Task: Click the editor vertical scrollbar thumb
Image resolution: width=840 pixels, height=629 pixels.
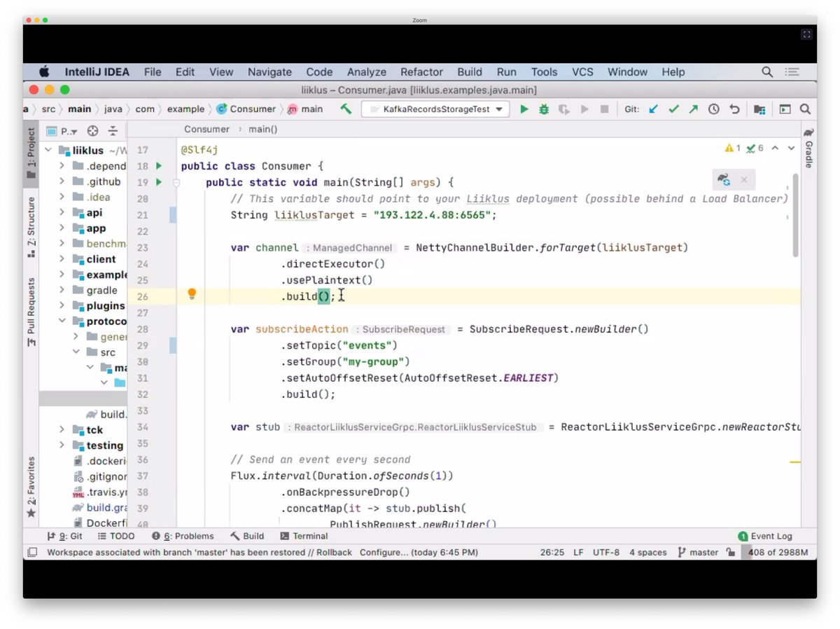Action: click(x=796, y=214)
